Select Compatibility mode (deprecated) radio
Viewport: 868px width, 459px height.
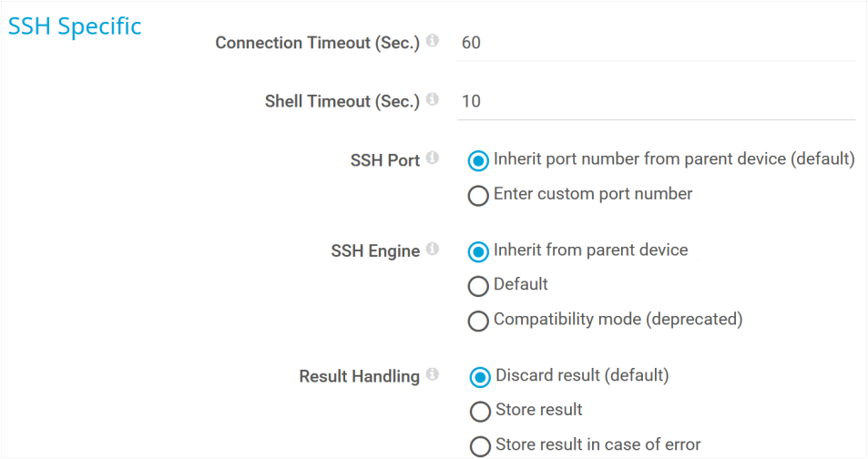(478, 321)
